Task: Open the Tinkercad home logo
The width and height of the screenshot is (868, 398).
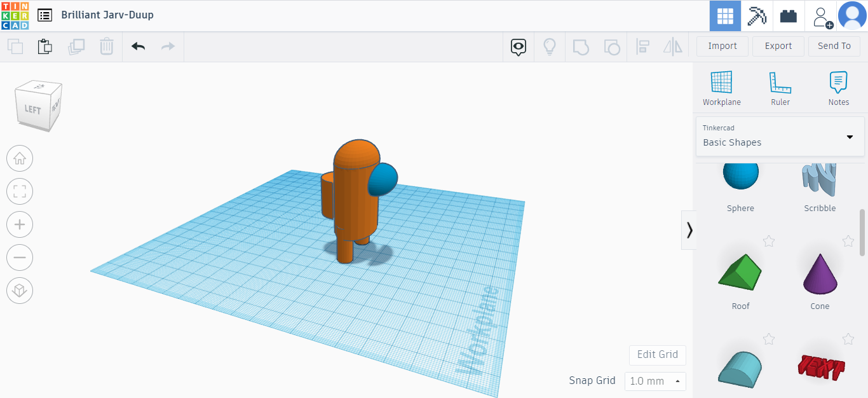Action: click(15, 15)
